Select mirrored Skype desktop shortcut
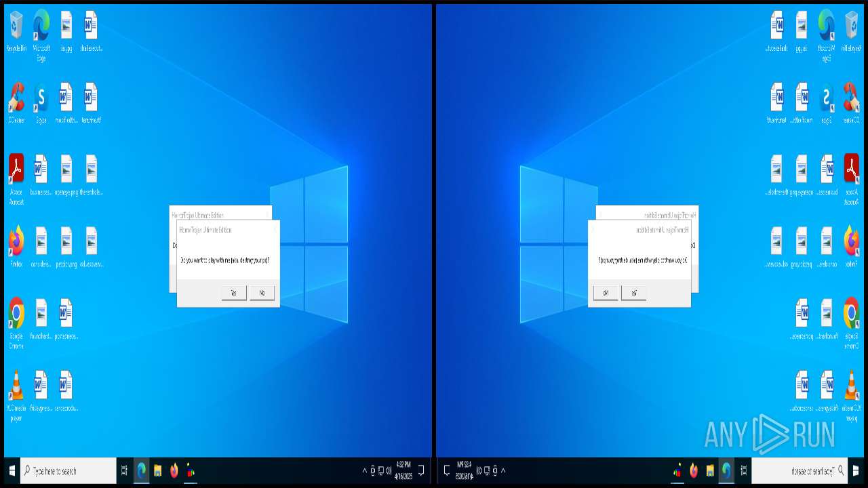Screen dimensions: 868x488 [827, 103]
